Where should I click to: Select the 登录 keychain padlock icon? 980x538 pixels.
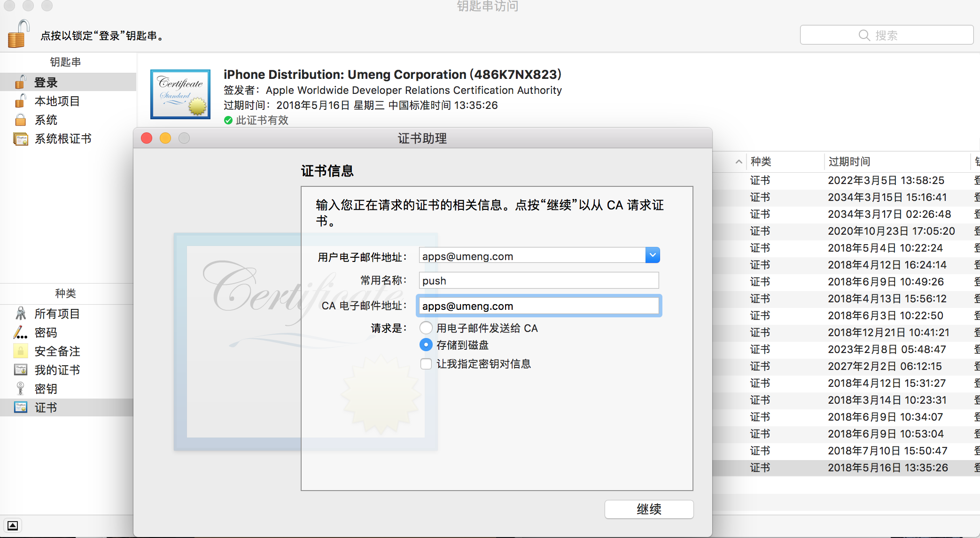(x=20, y=82)
